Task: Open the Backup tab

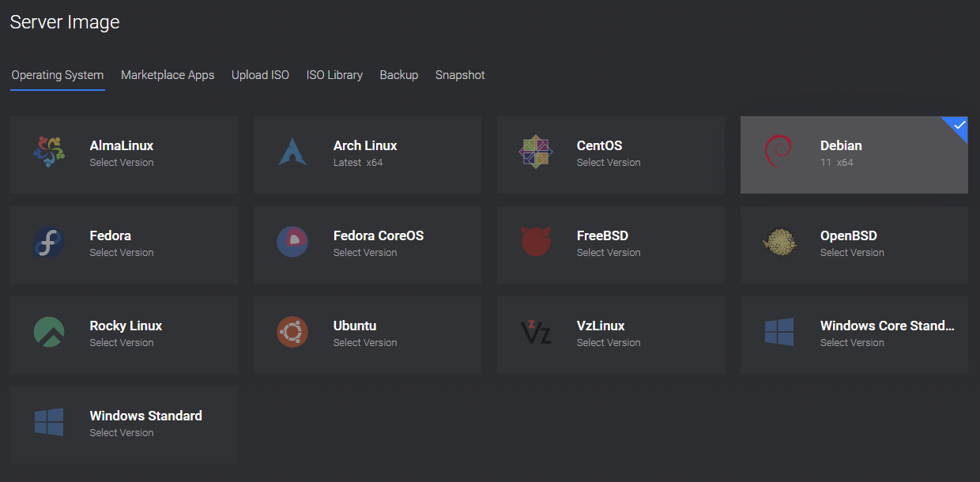Action: 399,75
